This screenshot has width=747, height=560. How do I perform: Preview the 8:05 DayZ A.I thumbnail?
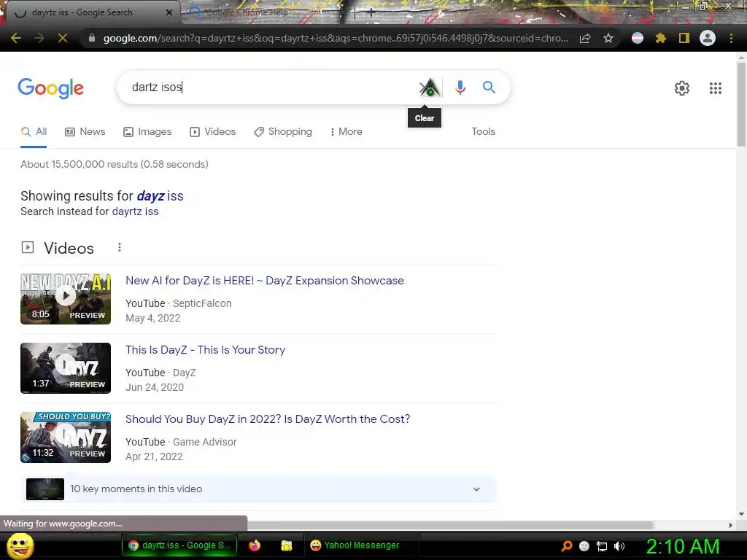click(x=66, y=299)
